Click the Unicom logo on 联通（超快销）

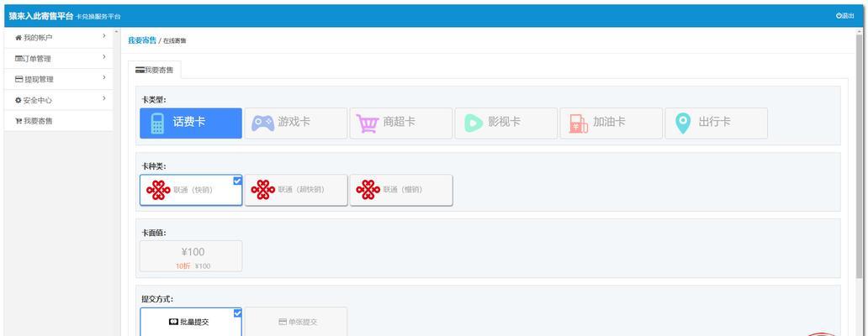coord(263,190)
